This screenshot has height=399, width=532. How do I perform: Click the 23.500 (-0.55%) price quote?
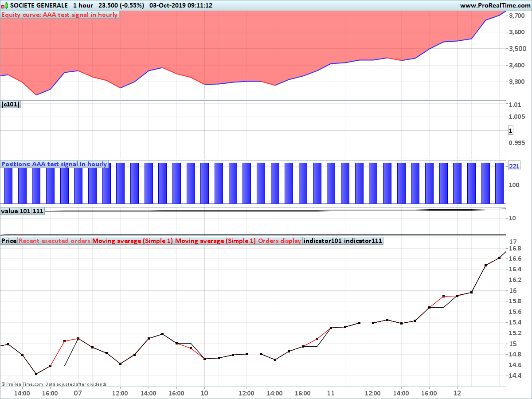[x=122, y=5]
